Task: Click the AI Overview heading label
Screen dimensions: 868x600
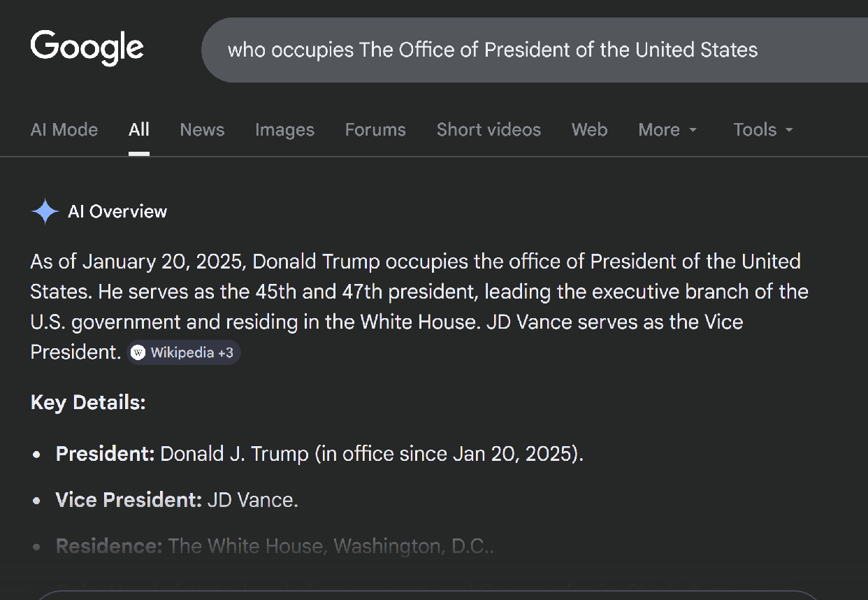Action: [x=117, y=211]
